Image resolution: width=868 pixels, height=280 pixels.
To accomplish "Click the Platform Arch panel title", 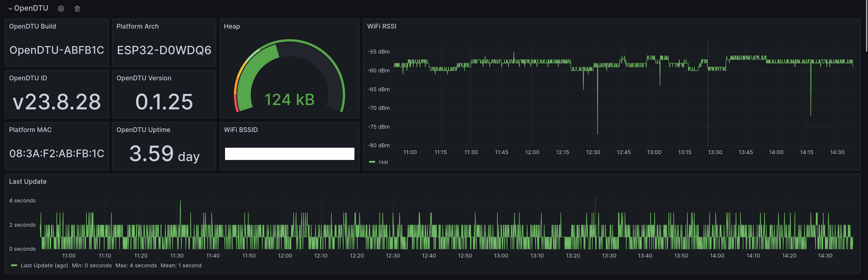I will click(x=138, y=26).
